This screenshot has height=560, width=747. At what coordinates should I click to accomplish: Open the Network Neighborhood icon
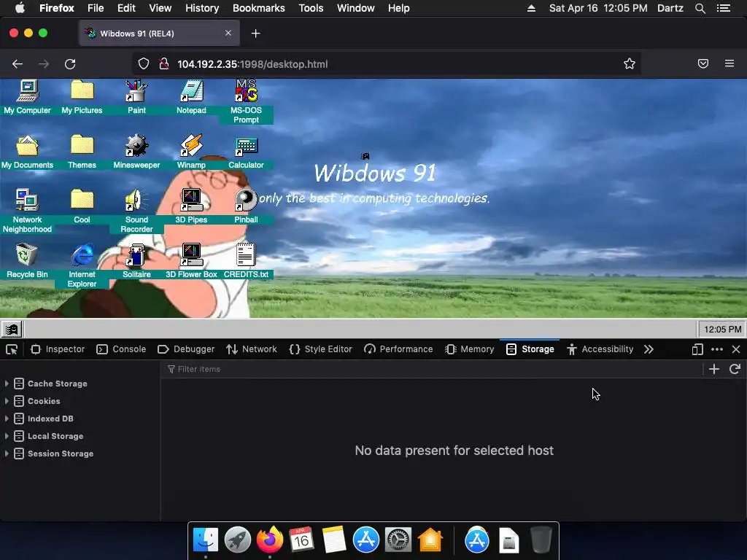click(27, 210)
